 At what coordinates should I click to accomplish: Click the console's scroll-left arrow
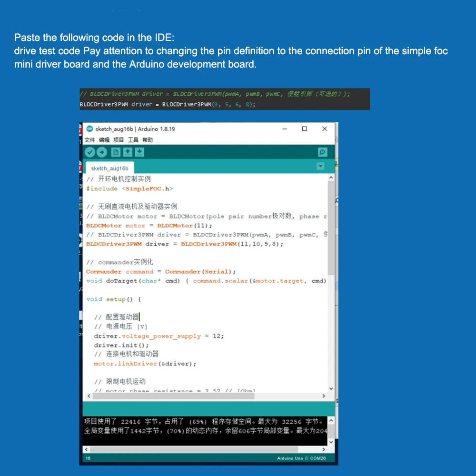(87, 449)
